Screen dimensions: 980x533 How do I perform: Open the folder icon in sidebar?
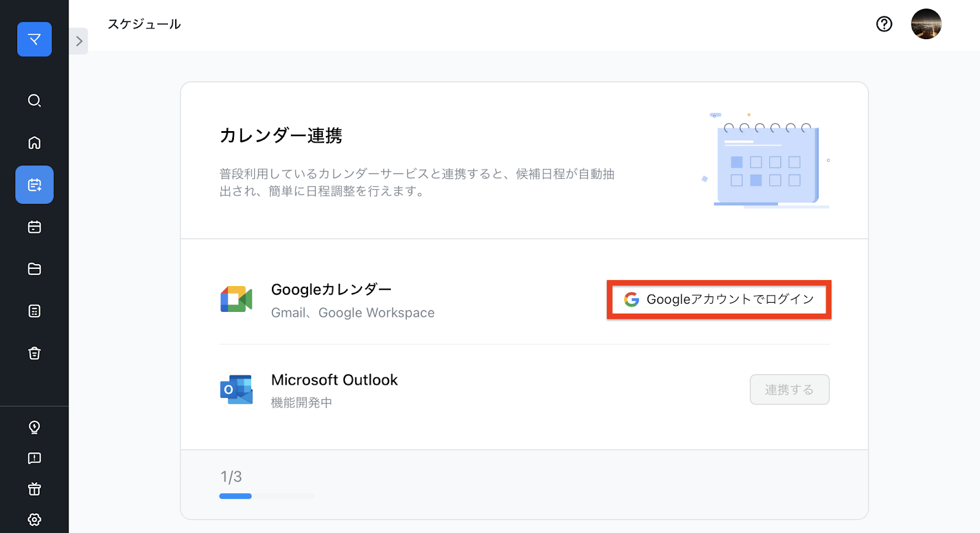(34, 269)
